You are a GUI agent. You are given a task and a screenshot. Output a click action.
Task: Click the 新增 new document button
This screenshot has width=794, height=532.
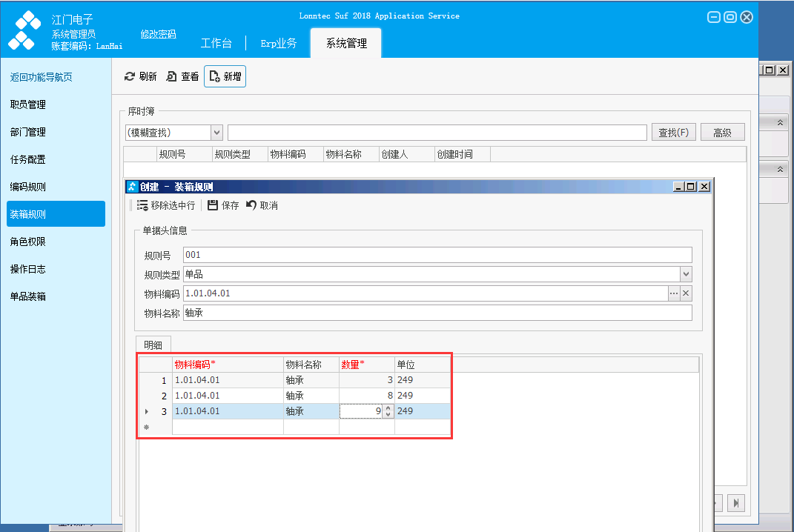225,76
